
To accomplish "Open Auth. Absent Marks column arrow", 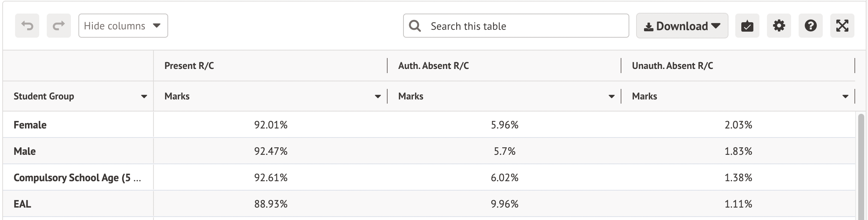I will 612,97.
